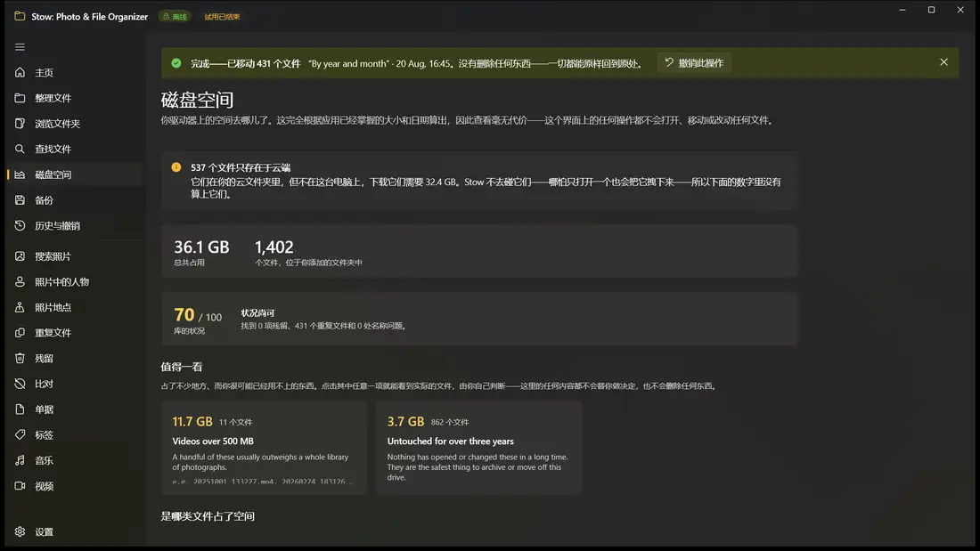This screenshot has height=551, width=980.
Task: Toggle the hamburger navigation menu
Action: [x=20, y=47]
